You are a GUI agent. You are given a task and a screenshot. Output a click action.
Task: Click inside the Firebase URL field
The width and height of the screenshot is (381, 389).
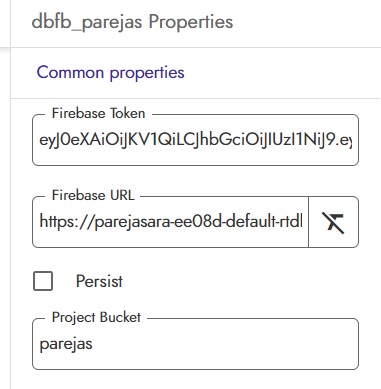170,222
